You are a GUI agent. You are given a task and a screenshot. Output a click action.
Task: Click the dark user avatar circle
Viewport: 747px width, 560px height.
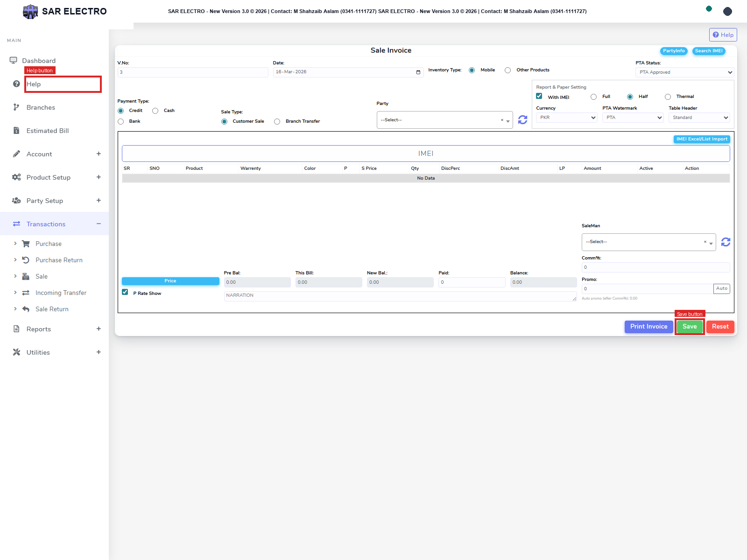727,11
